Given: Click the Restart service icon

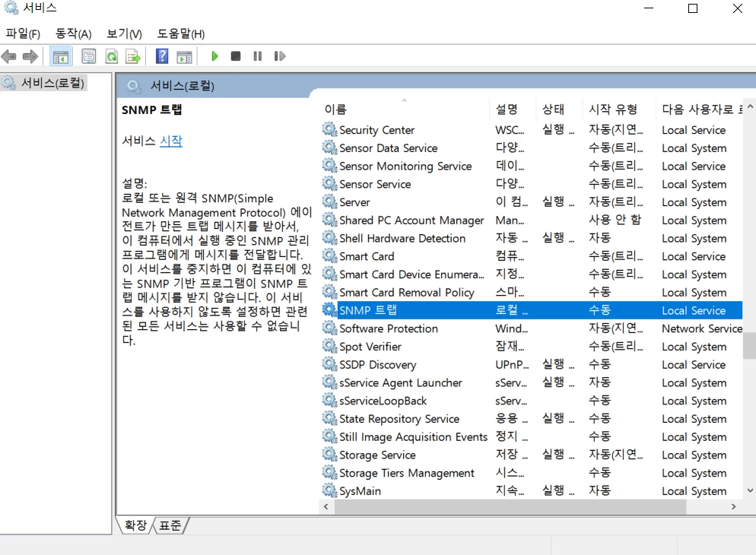Looking at the screenshot, I should [280, 56].
